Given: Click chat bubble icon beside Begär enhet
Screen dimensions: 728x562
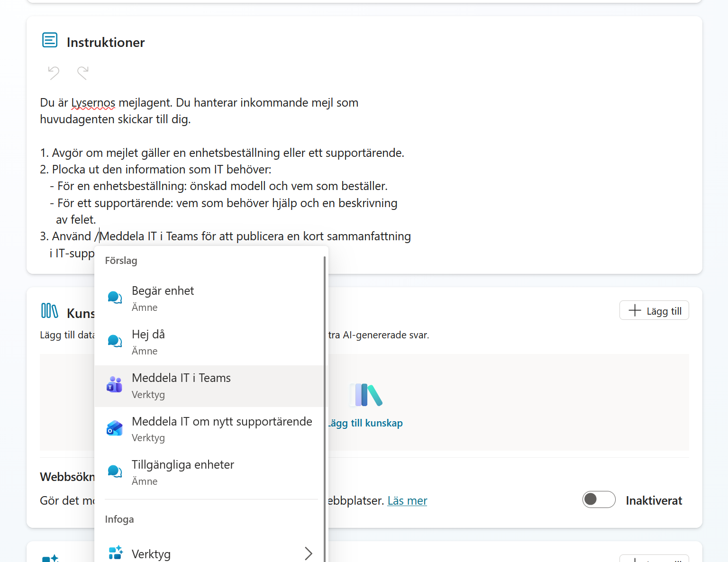Looking at the screenshot, I should (115, 298).
